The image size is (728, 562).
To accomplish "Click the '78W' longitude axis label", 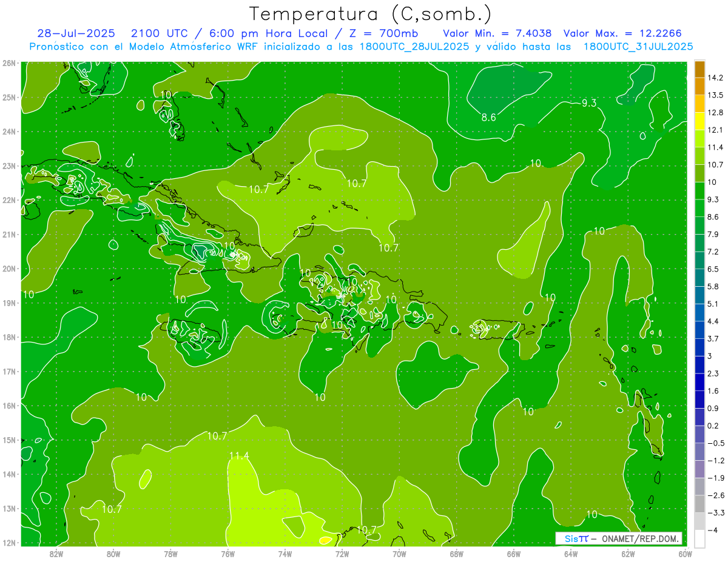I will [170, 554].
